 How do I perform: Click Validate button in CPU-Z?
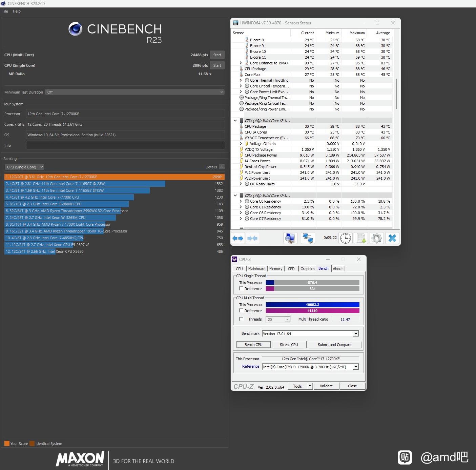[x=326, y=386]
